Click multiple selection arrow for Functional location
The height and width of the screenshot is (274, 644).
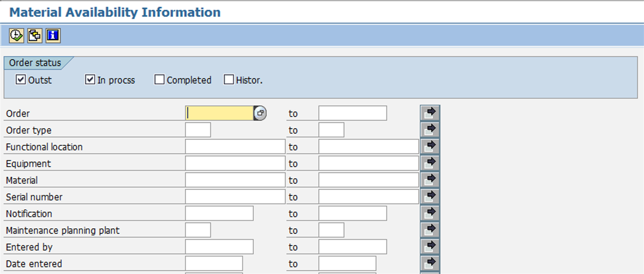point(430,146)
